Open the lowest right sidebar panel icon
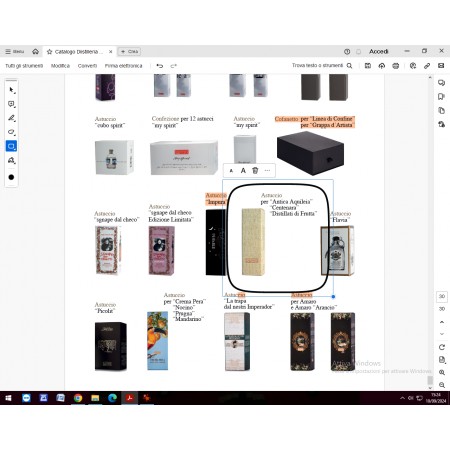Viewport: 450px width, 450px height. point(441,125)
